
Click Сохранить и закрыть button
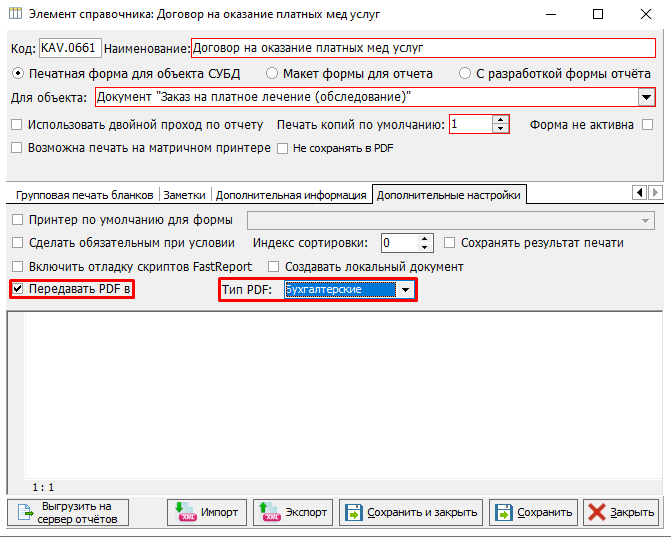click(411, 512)
